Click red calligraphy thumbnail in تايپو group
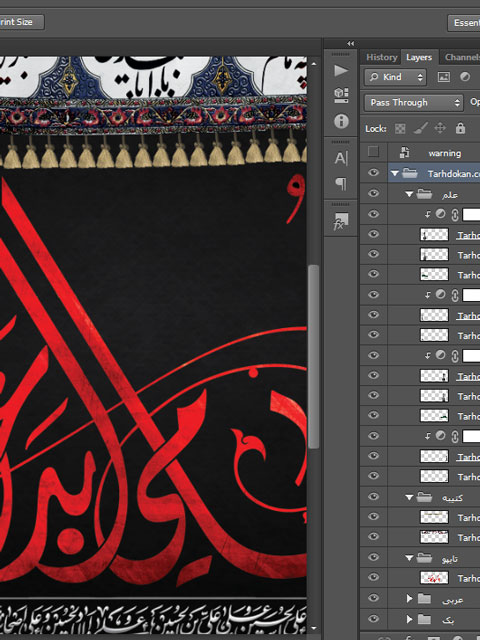The image size is (480, 640). point(434,578)
